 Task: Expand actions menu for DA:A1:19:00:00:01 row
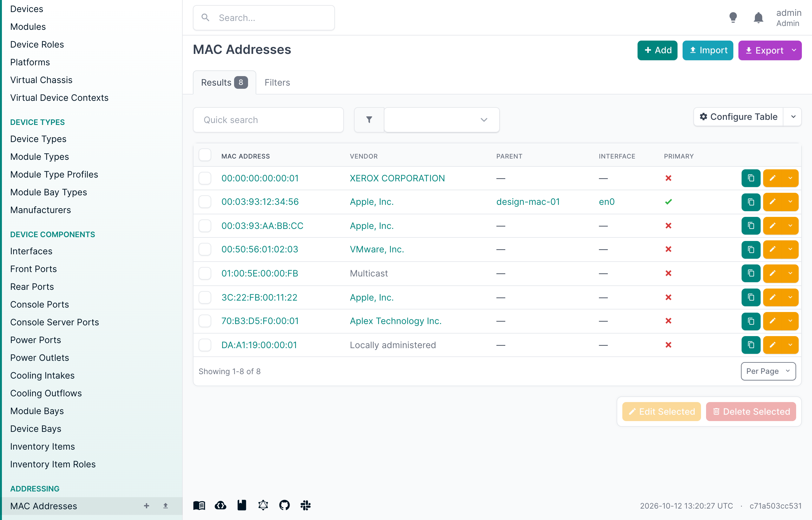tap(790, 345)
